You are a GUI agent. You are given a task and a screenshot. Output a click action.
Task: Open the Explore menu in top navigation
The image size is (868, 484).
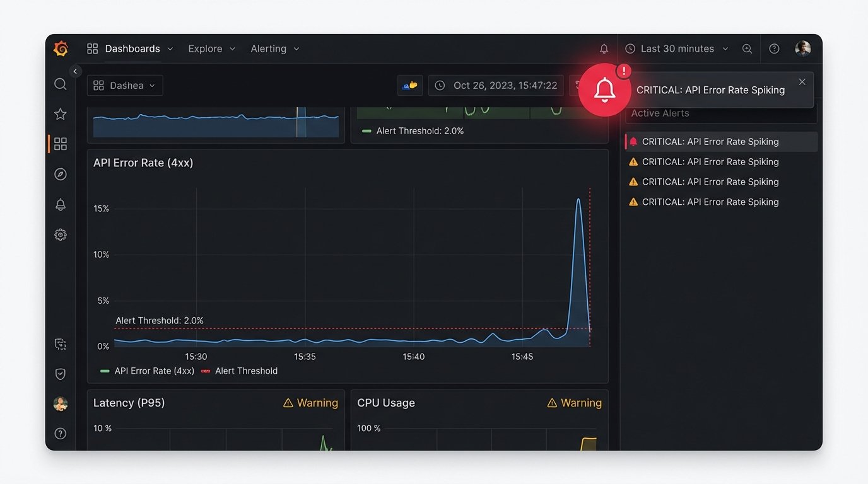211,49
